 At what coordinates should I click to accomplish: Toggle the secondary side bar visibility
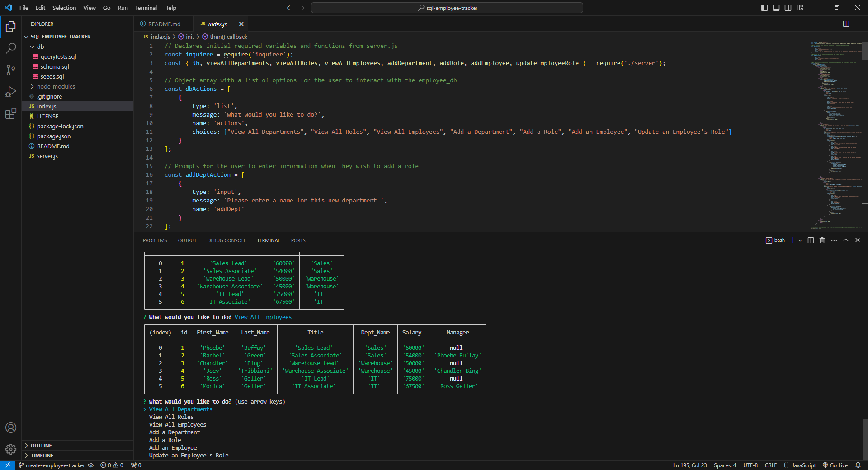788,8
